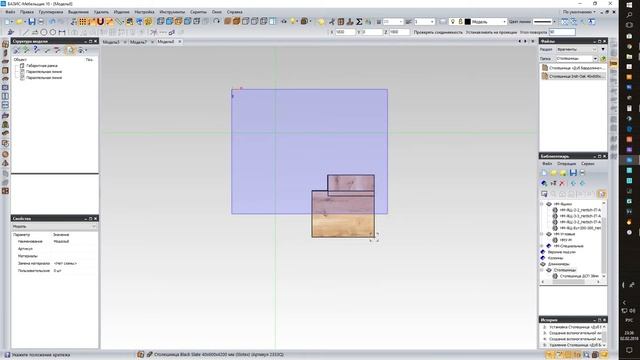The width and height of the screenshot is (640, 360).
Task: Click the X coordinate input field
Action: [345, 32]
